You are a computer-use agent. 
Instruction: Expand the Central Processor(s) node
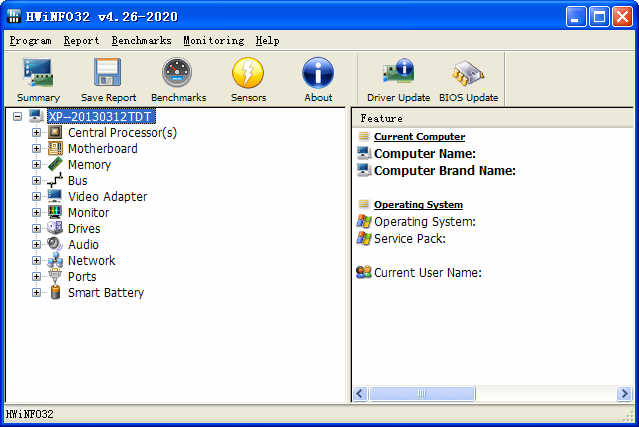pyautogui.click(x=36, y=132)
